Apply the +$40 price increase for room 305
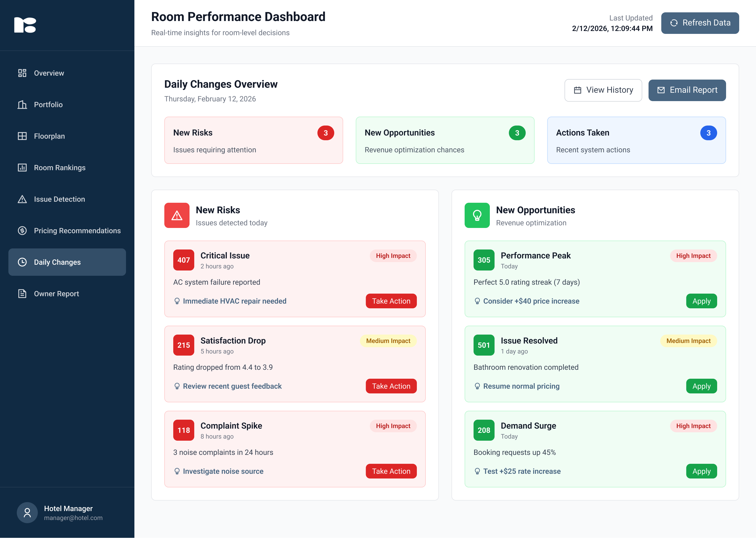756x541 pixels. coord(701,301)
